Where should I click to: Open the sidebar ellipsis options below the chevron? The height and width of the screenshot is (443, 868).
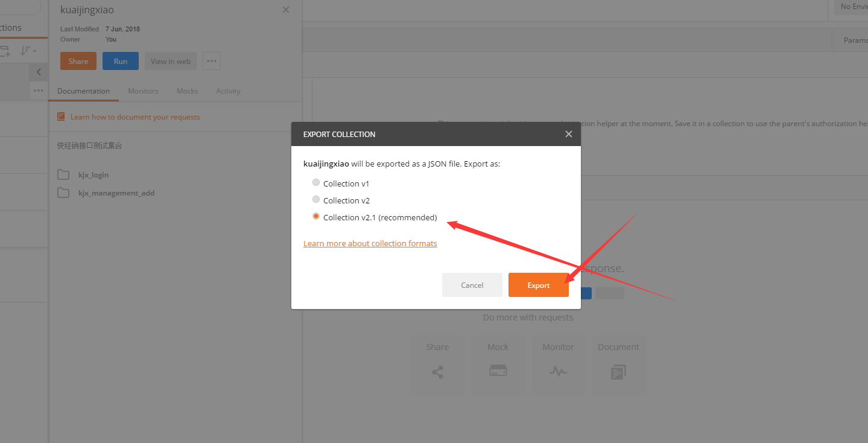pyautogui.click(x=39, y=91)
